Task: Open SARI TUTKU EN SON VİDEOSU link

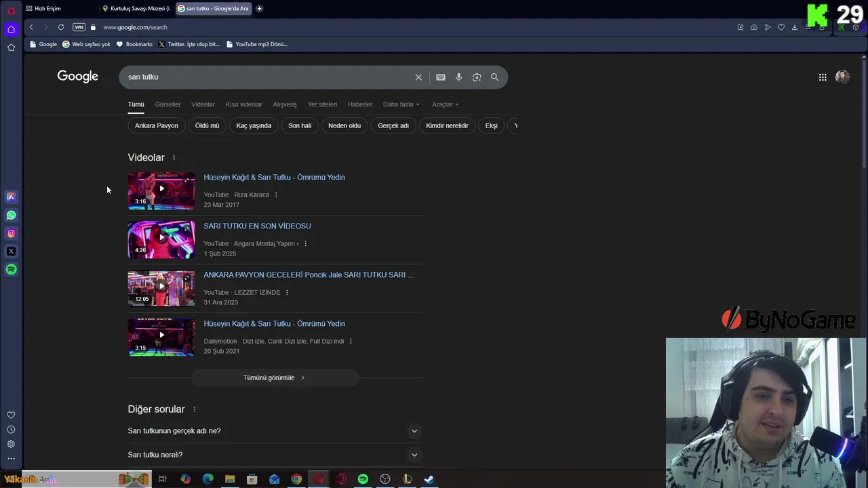Action: point(257,226)
